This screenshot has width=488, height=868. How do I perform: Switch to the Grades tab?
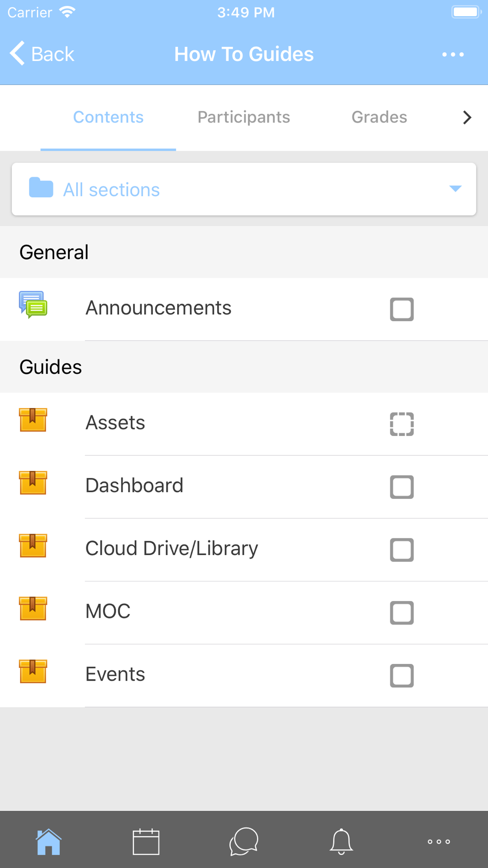379,117
